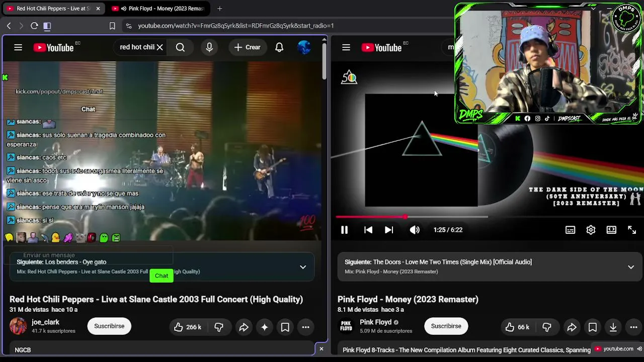Viewport: 644px width, 362px height.
Task: Subscribe to the Pink Floyd channel
Action: (x=446, y=326)
